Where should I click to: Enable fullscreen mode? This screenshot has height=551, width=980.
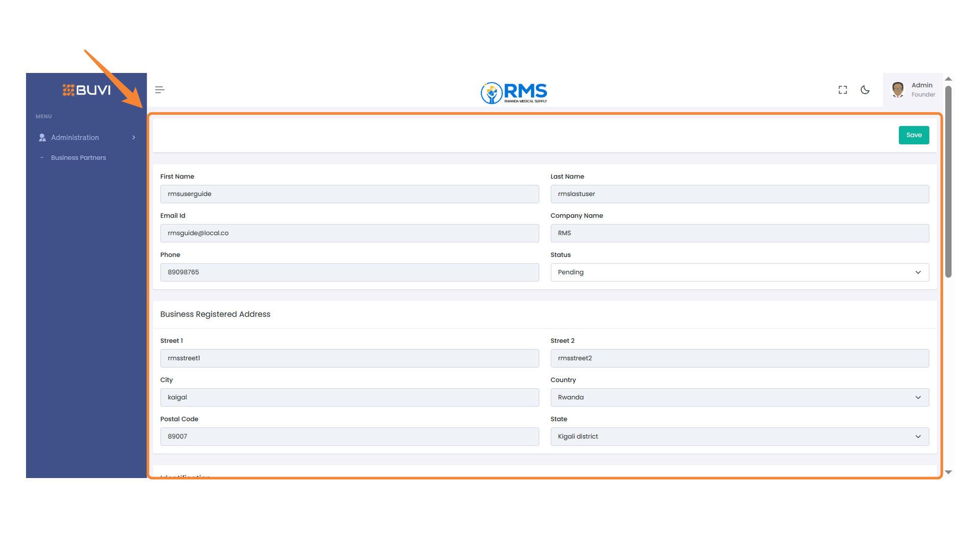(842, 89)
